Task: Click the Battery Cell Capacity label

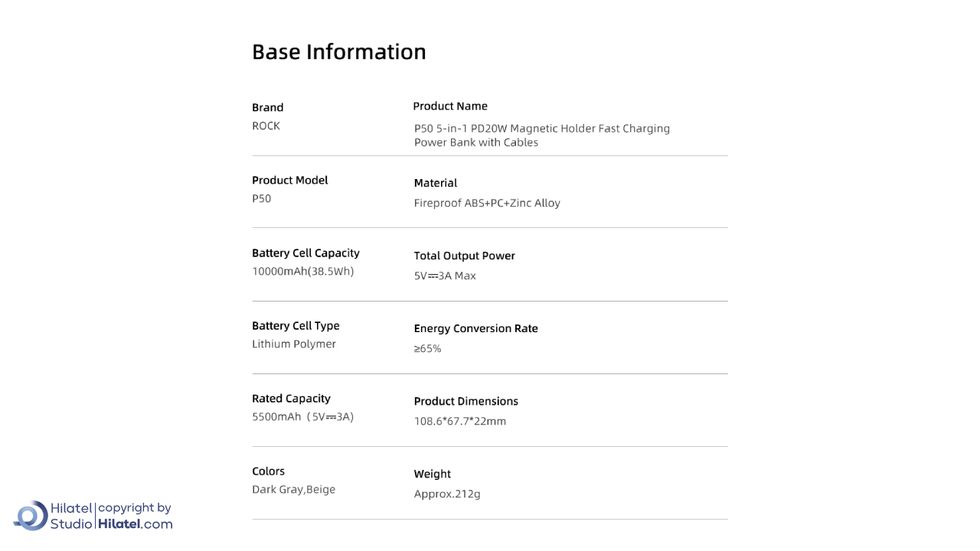Action: (x=305, y=253)
